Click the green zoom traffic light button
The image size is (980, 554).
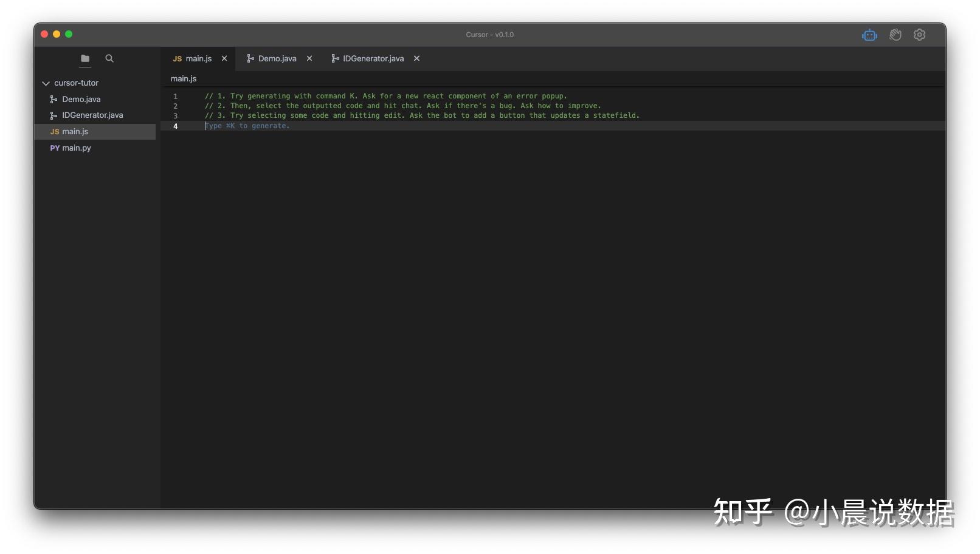[69, 34]
